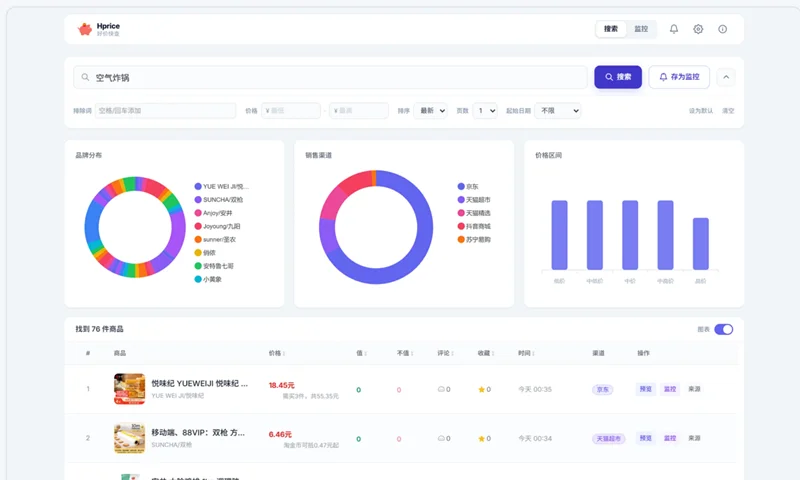
Task: Toggle 俏侬 brand legend item
Action: (x=205, y=252)
